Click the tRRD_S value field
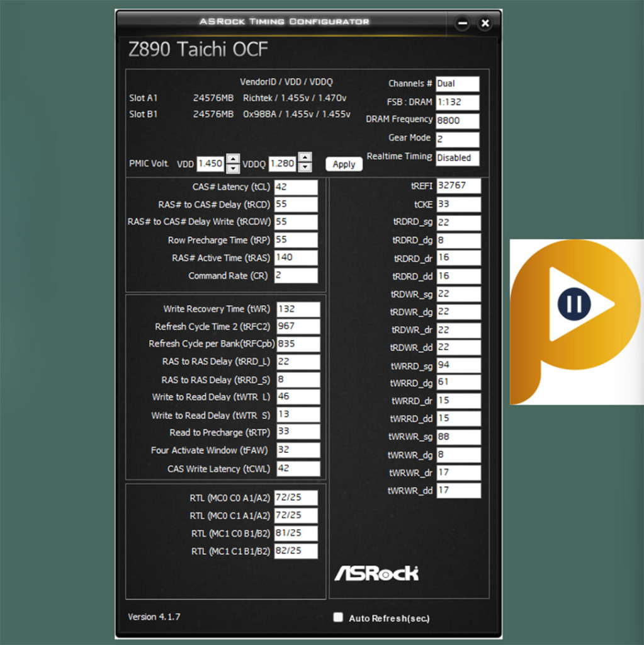Viewport: 644px width, 645px height. point(298,380)
